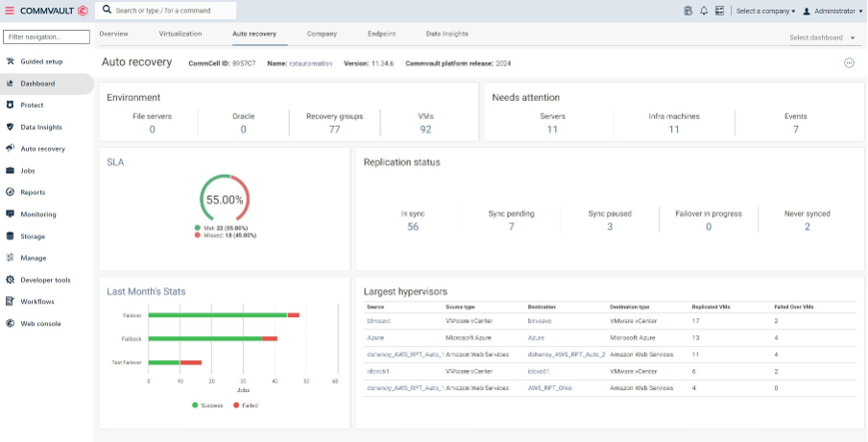
Task: Open Events count 7
Action: tap(795, 130)
